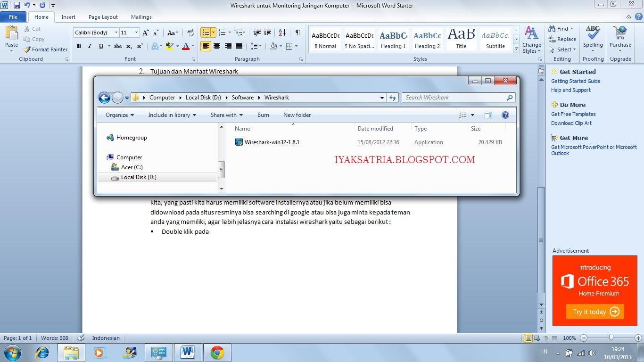This screenshot has height=362, width=644.
Task: Toggle Bold formatting
Action: pos(79,46)
